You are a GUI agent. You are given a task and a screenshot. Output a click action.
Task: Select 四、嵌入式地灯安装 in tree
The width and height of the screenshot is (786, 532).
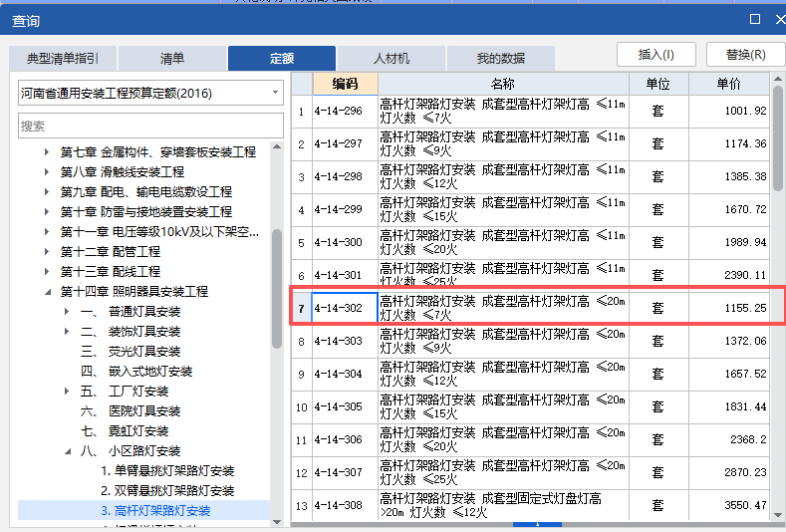(x=136, y=371)
